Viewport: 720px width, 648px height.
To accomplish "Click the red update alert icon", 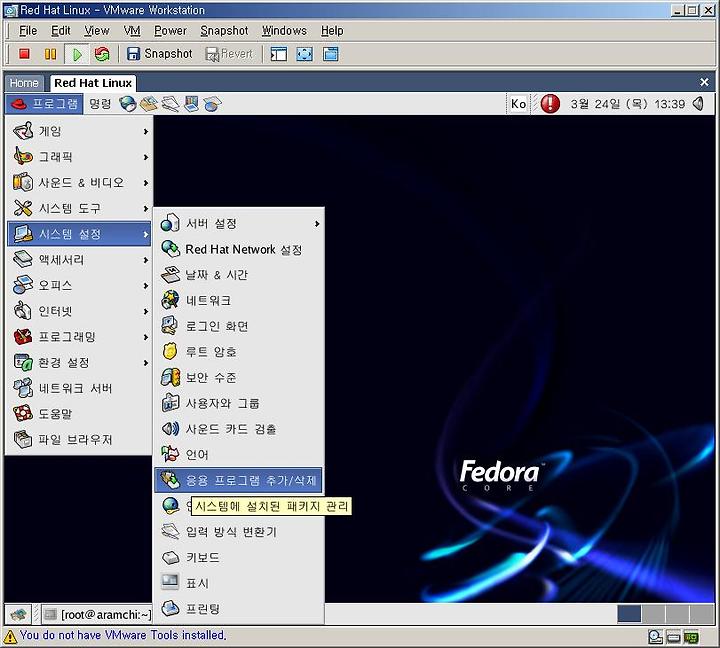I will click(x=550, y=104).
